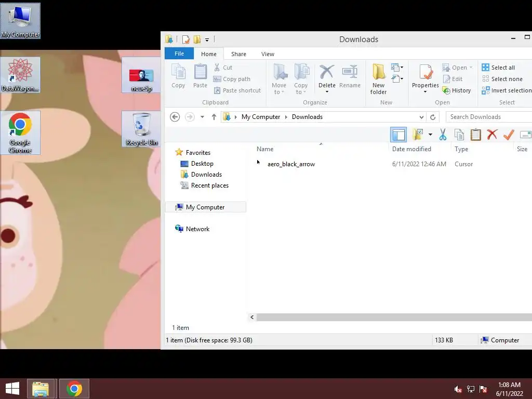
Task: Click Downloads in address breadcrumb
Action: tap(307, 117)
